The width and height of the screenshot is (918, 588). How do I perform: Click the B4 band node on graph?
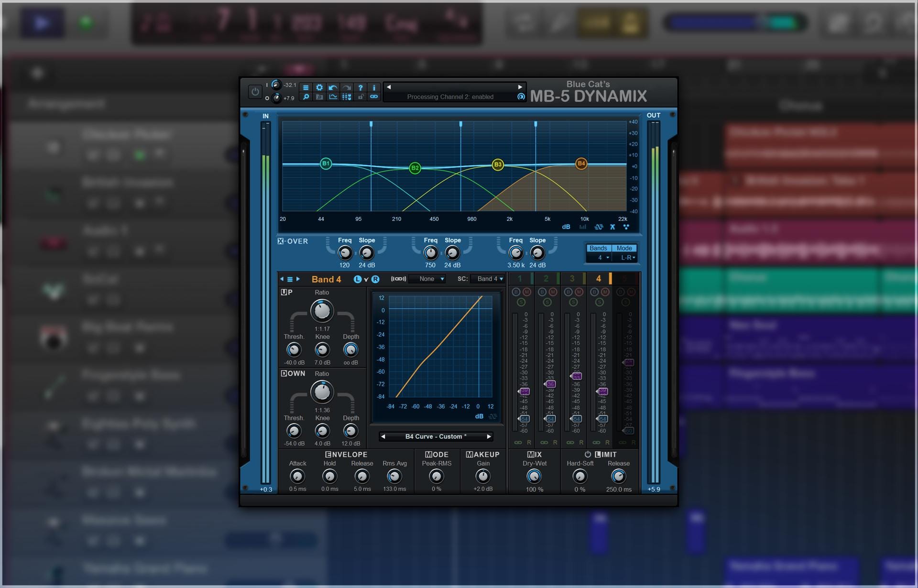pyautogui.click(x=581, y=163)
